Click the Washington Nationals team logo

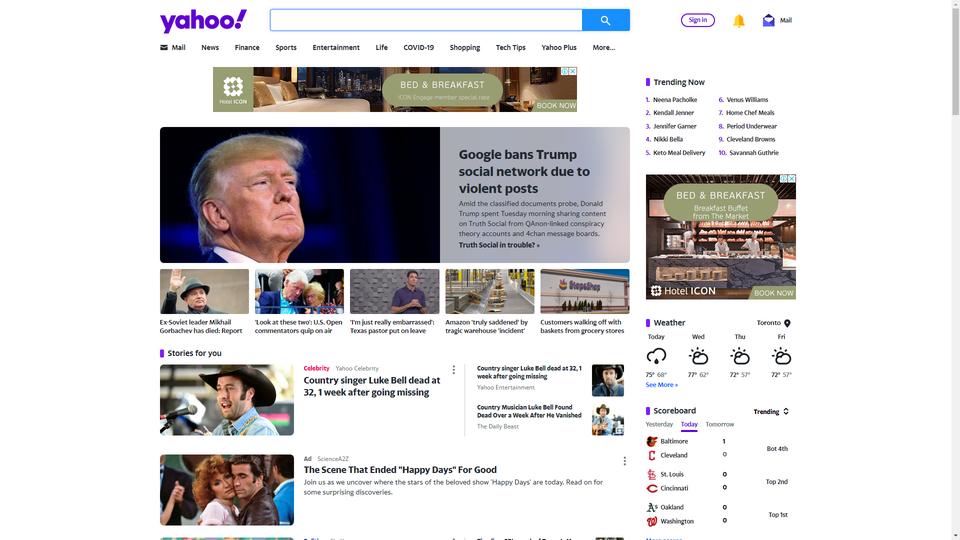coord(651,522)
